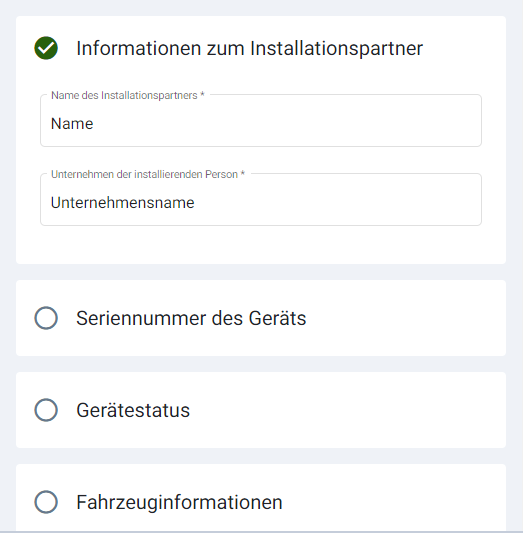
Task: Click the green checkmark completed-step icon
Action: pyautogui.click(x=46, y=48)
